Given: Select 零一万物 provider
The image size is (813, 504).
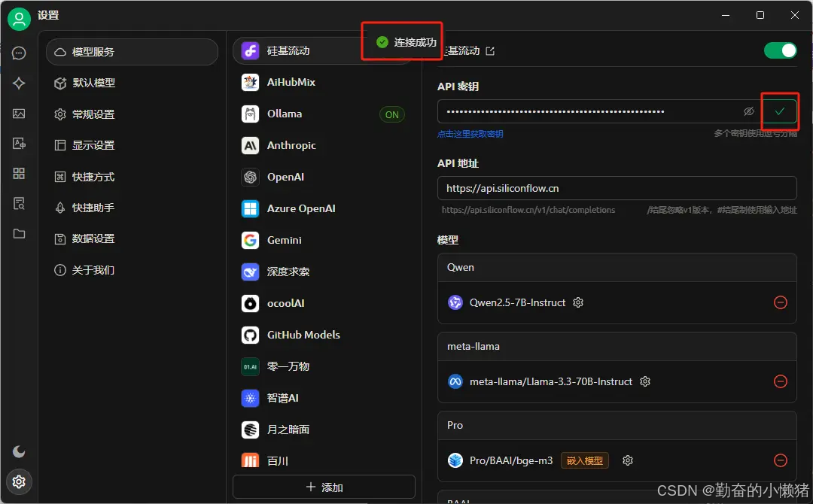Looking at the screenshot, I should [324, 367].
